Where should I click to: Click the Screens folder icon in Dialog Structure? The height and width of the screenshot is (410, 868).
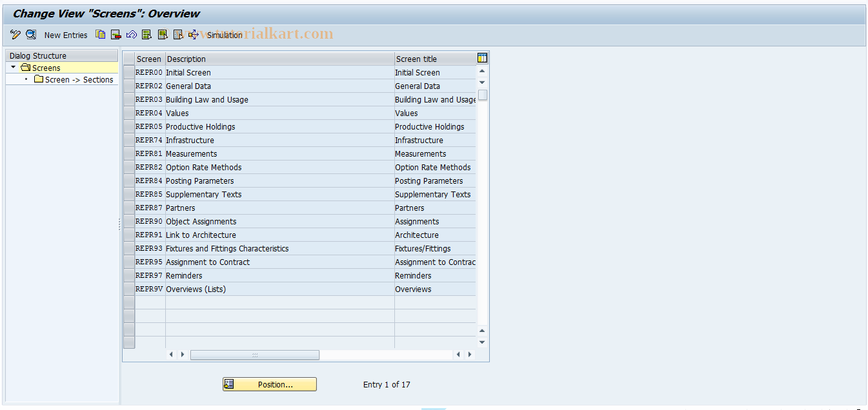coord(26,68)
